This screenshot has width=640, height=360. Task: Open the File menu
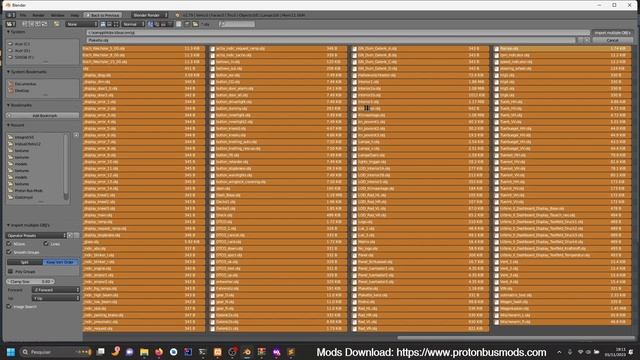click(23, 15)
